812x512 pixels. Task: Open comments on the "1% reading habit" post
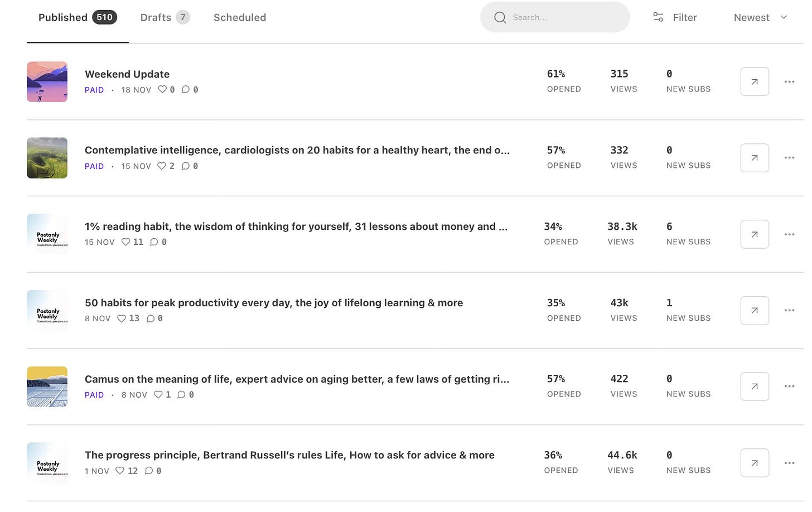point(154,242)
